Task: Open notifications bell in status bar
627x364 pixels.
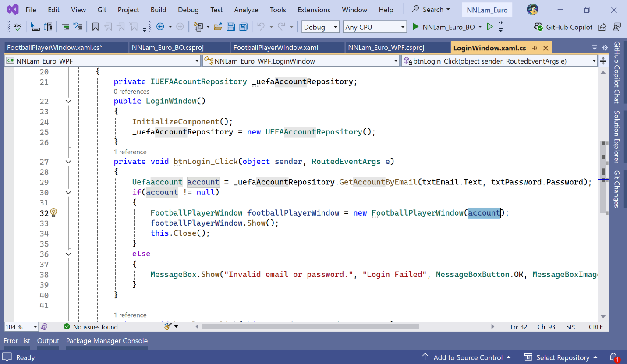Action: [614, 357]
